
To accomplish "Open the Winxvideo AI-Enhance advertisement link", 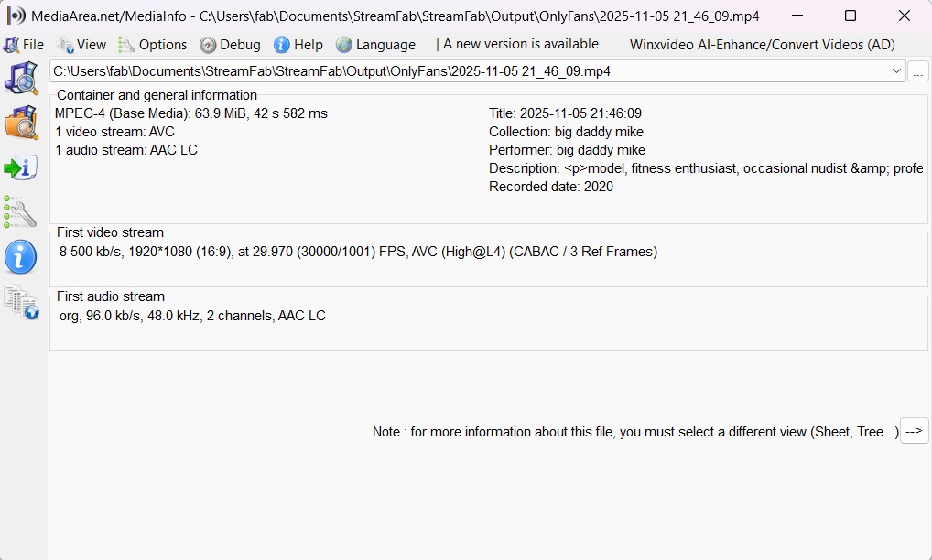I will (762, 44).
